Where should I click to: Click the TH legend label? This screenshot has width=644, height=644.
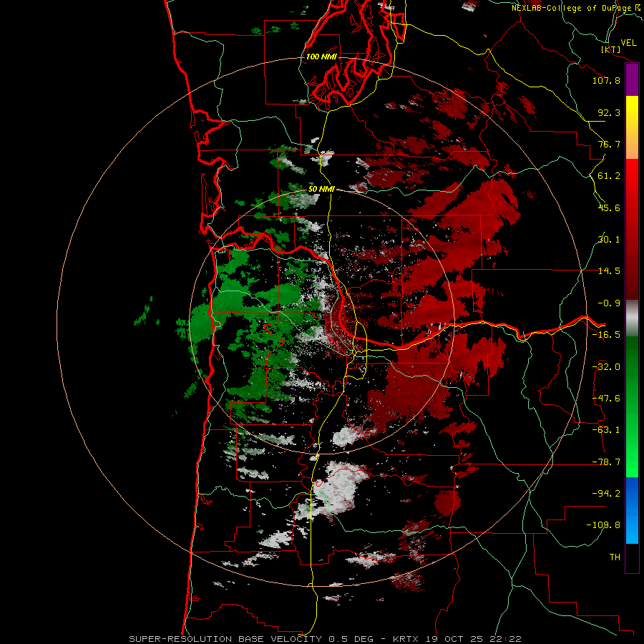click(615, 557)
